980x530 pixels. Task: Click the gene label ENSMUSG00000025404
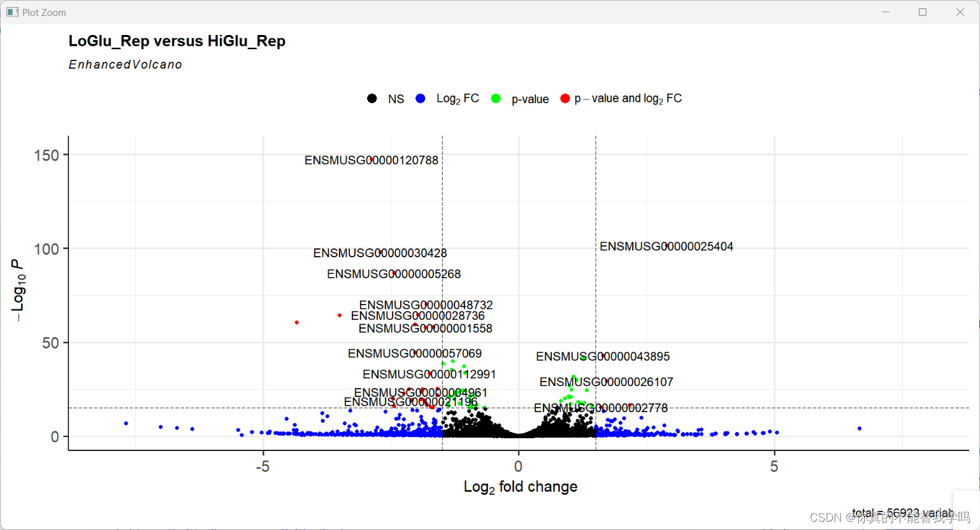(x=667, y=246)
